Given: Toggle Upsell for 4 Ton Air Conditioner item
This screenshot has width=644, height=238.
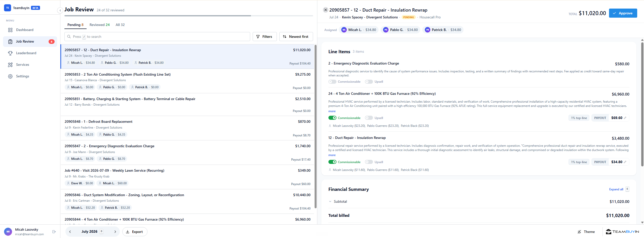Looking at the screenshot, I should pyautogui.click(x=369, y=118).
